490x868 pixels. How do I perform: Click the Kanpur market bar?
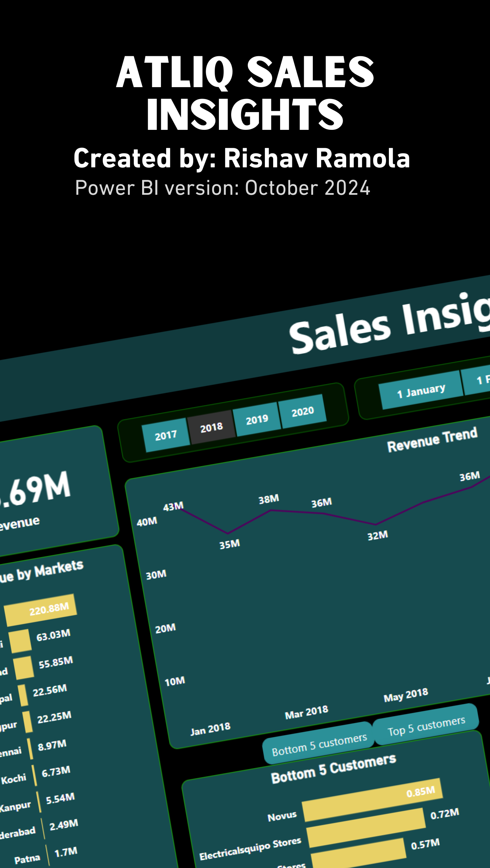coord(39,802)
